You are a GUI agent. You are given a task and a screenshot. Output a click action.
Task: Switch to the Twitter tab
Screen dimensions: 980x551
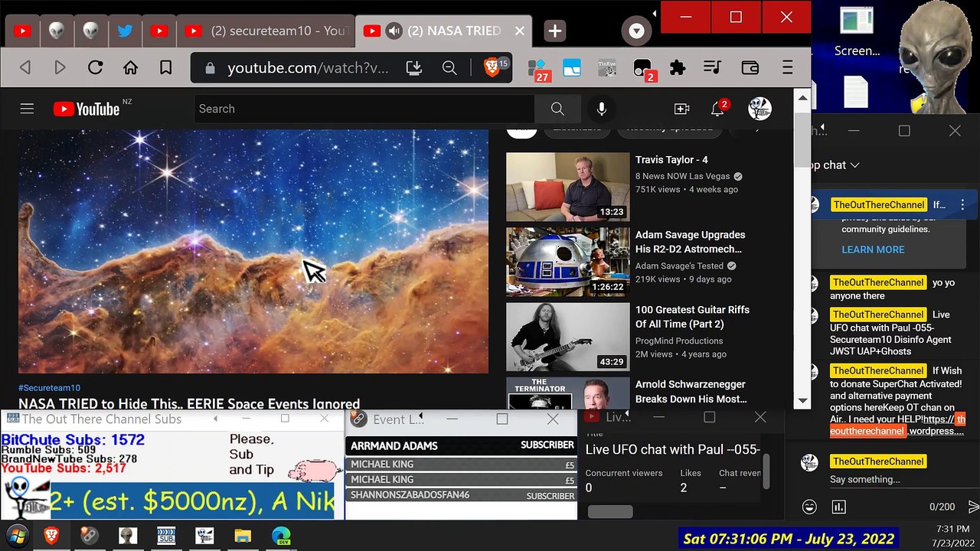point(125,31)
